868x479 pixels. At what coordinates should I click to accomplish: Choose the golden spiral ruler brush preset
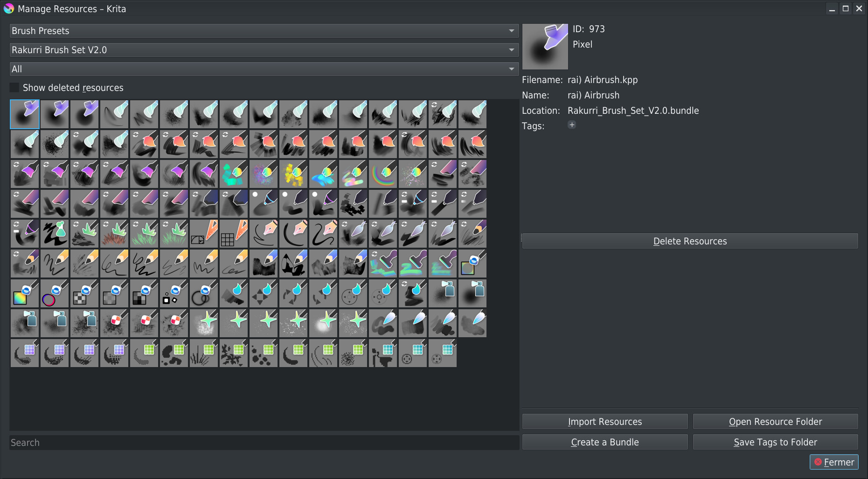point(204,234)
